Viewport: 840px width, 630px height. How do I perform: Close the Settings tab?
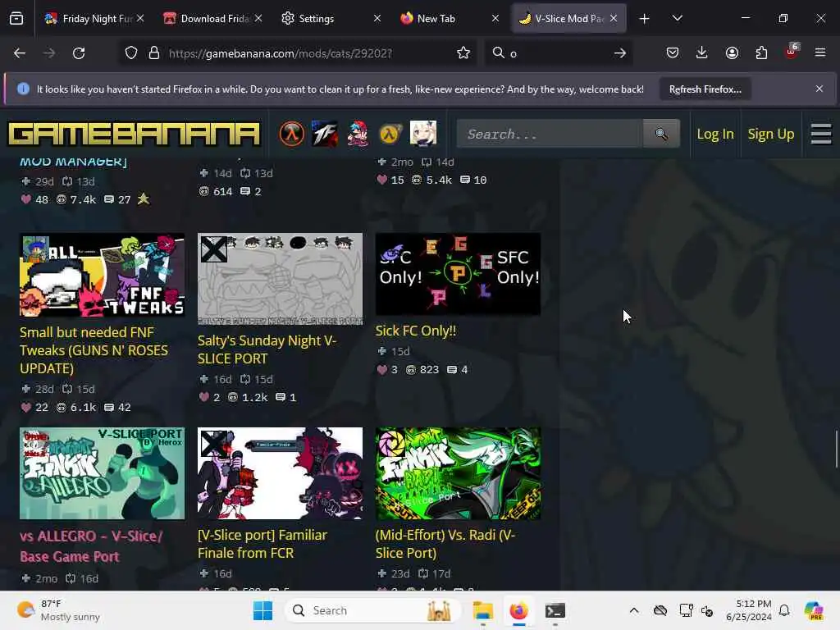coord(377,19)
